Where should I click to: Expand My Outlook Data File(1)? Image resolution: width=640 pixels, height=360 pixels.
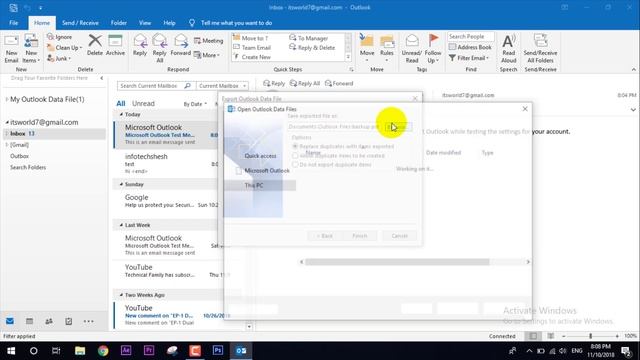click(7, 99)
